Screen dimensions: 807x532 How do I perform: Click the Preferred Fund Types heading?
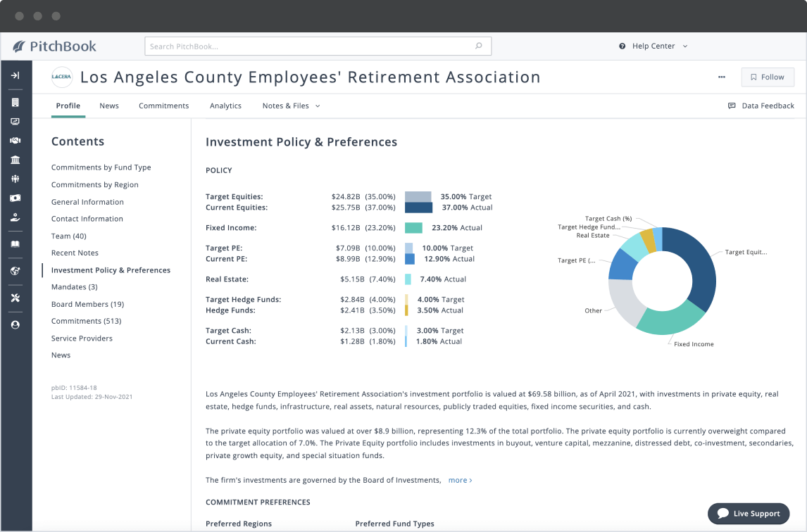(395, 524)
